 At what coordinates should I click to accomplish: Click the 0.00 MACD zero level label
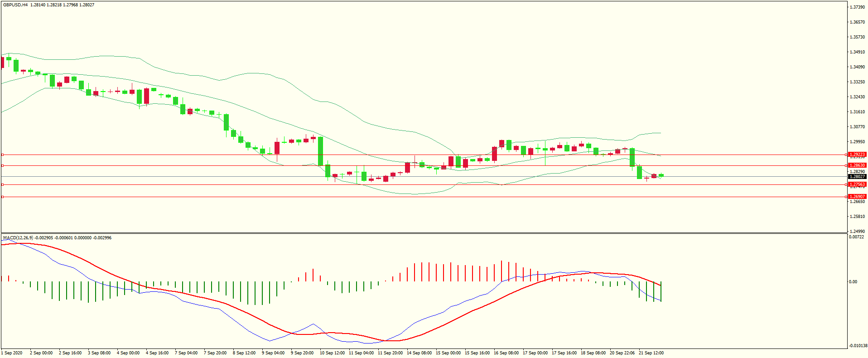point(853,282)
